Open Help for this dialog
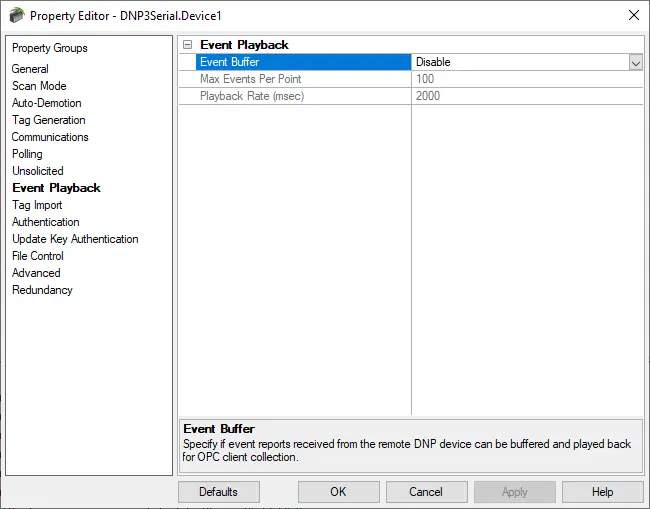650x509 pixels. coord(603,492)
